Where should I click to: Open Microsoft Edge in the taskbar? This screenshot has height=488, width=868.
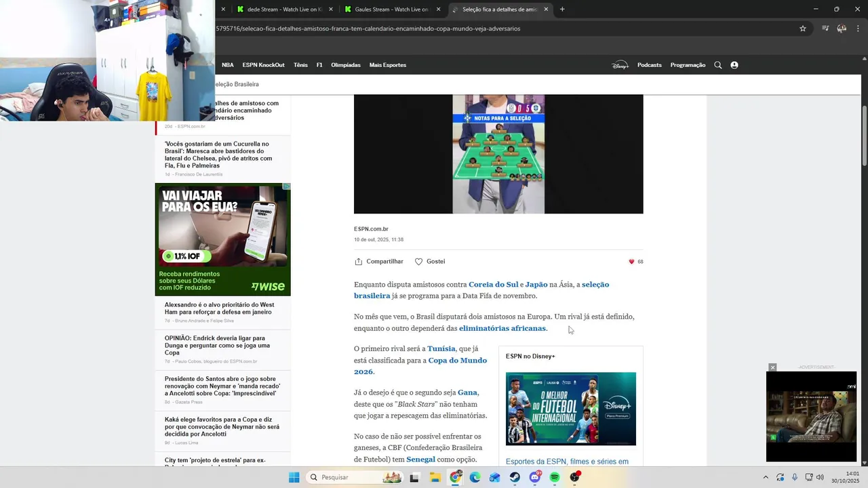[475, 477]
